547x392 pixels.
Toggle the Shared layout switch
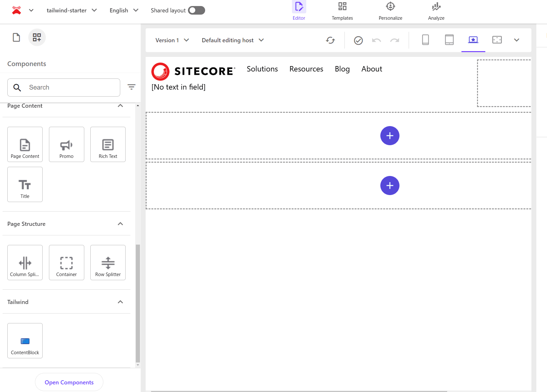tap(196, 10)
